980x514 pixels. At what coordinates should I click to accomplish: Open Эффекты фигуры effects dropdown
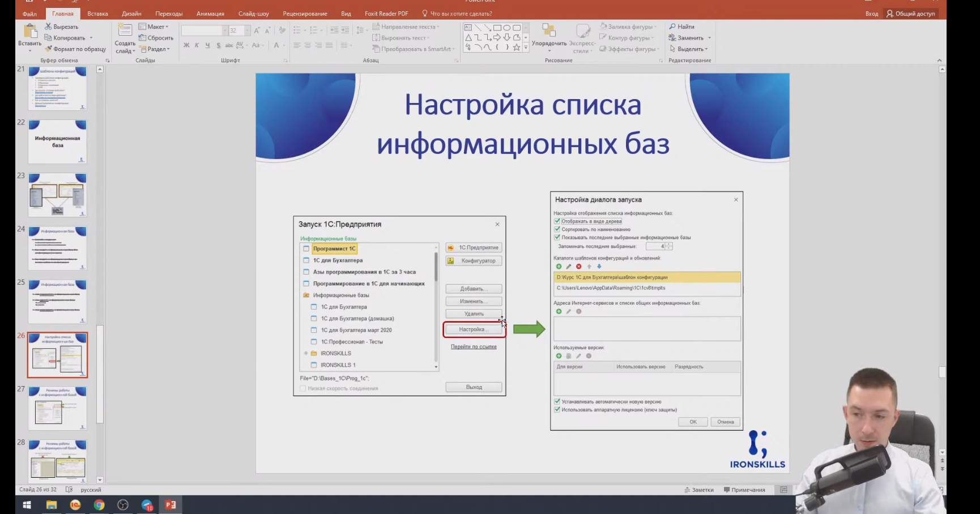(629, 49)
